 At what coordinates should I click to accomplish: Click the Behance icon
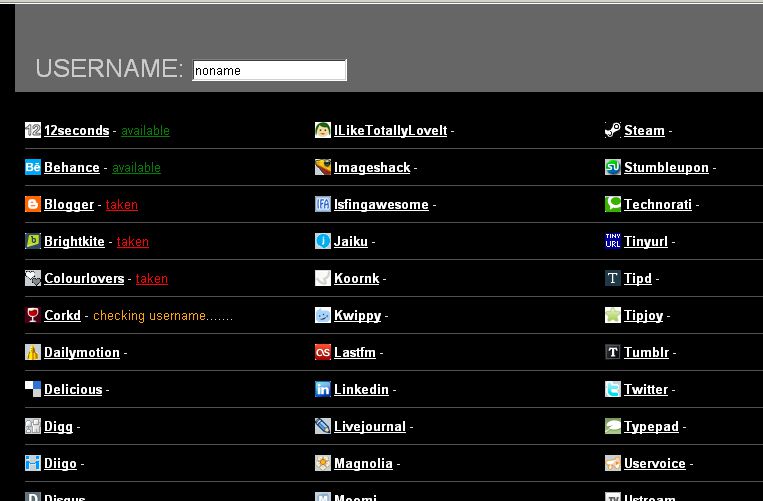point(33,167)
